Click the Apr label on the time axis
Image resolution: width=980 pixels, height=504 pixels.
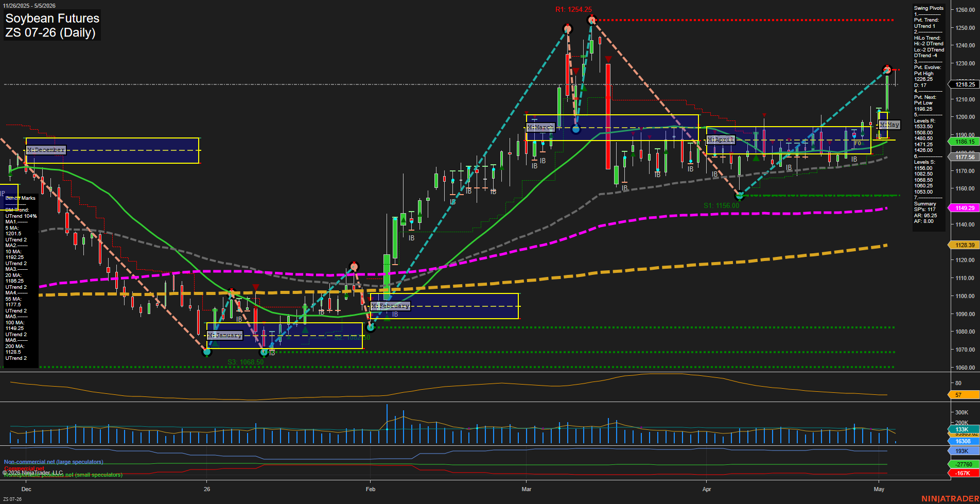click(x=707, y=489)
